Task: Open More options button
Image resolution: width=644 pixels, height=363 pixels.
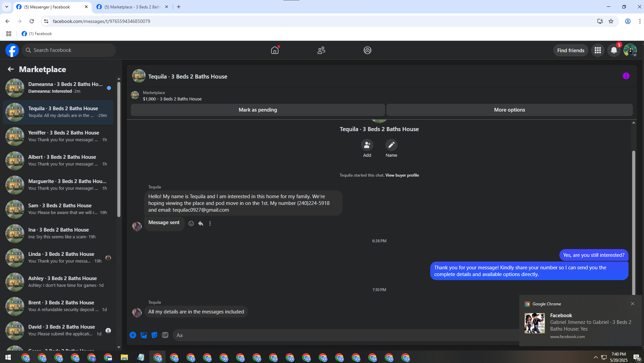Action: pyautogui.click(x=509, y=110)
